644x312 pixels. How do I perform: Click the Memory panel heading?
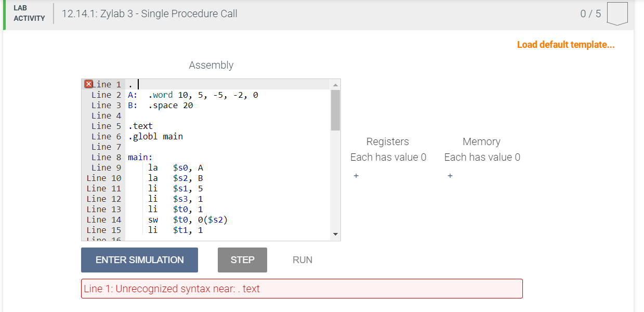481,141
